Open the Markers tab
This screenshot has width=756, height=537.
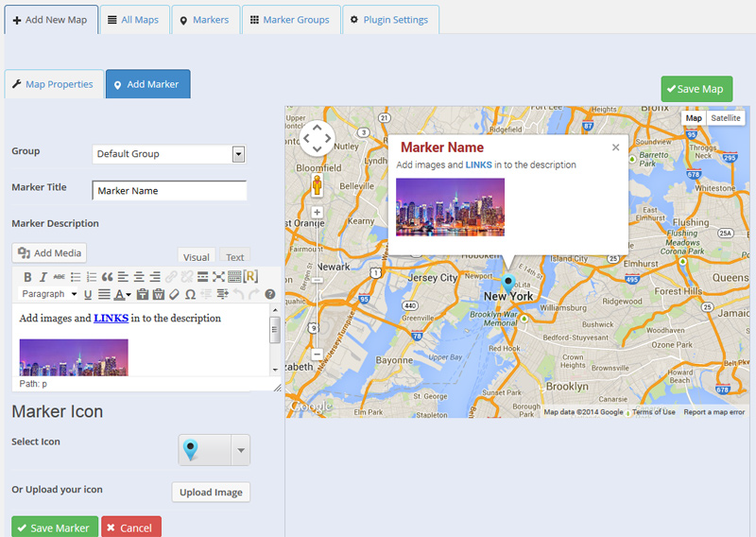coord(205,20)
